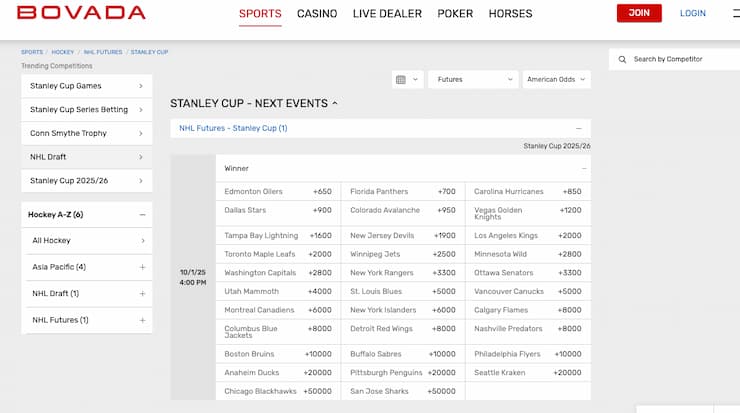Bet Tampa Bay Lightning at +1600
Image resolution: width=740 pixels, height=413 pixels.
278,236
